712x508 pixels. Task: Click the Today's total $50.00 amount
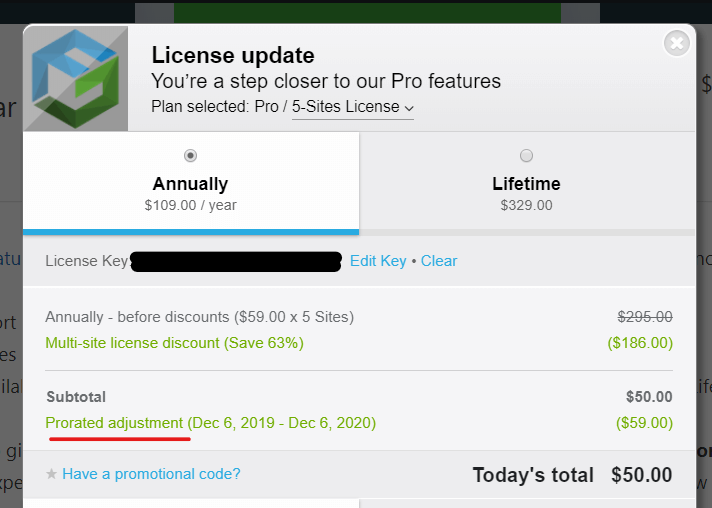tap(641, 475)
